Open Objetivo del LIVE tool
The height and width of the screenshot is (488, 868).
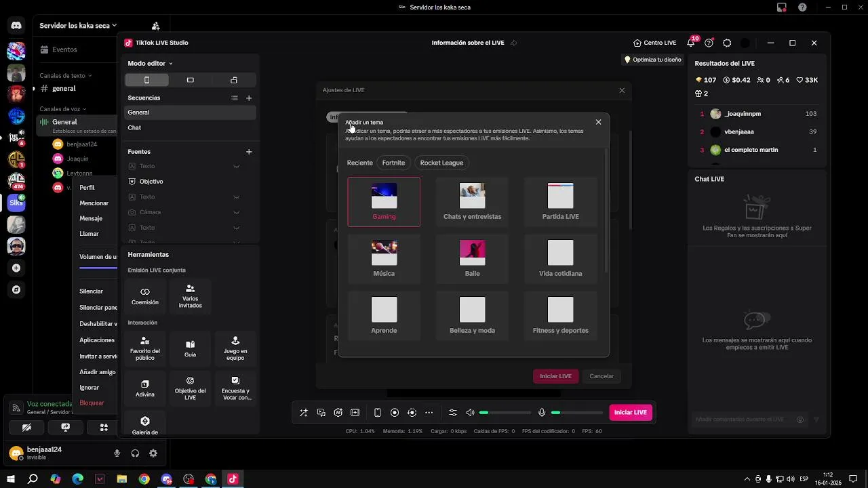pos(191,388)
